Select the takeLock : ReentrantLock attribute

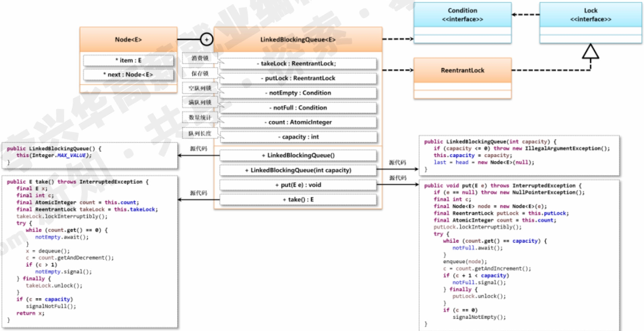298,63
